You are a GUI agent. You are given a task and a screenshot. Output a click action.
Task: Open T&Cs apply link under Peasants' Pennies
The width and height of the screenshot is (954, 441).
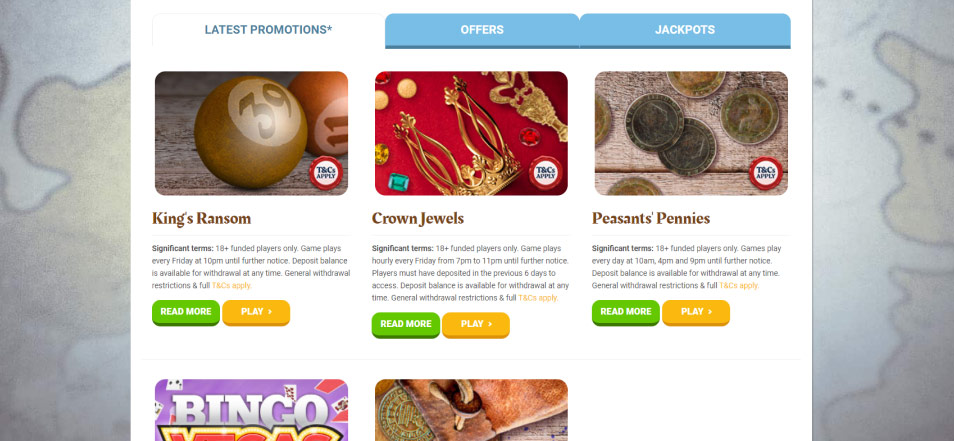pyautogui.click(x=739, y=285)
